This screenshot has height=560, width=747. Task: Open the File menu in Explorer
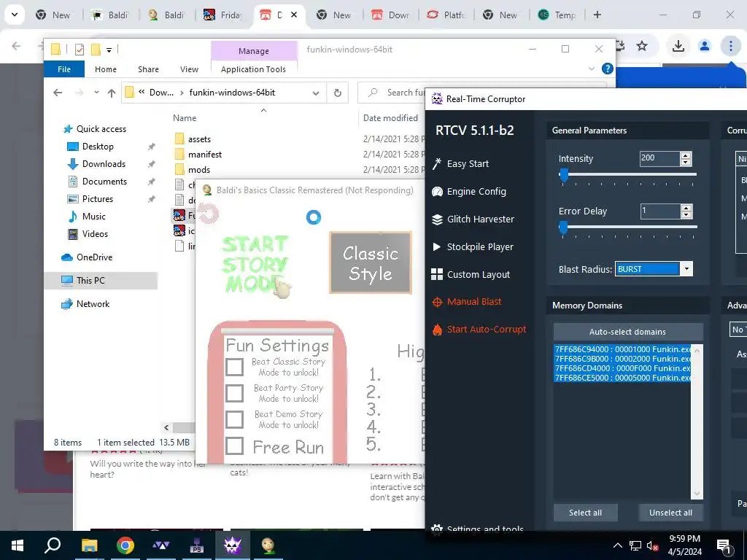pyautogui.click(x=64, y=69)
